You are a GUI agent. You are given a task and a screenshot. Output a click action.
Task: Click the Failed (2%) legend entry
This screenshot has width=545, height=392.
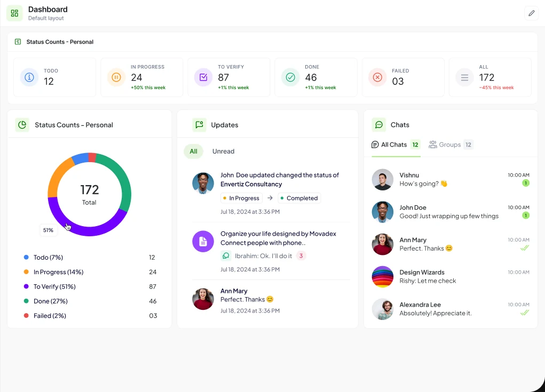(90, 316)
